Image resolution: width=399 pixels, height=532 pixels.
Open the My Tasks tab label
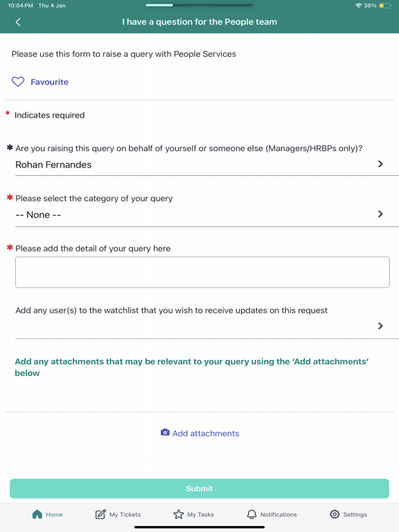(x=200, y=515)
